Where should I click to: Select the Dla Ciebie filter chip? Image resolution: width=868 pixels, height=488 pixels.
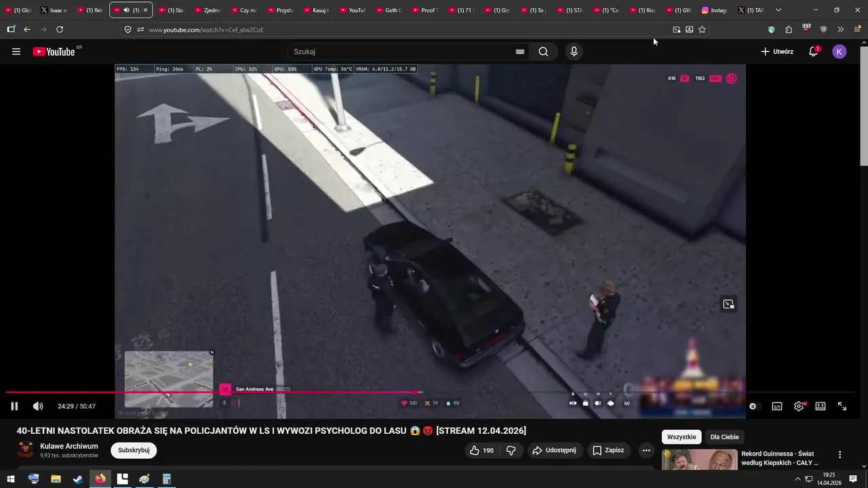pyautogui.click(x=725, y=437)
